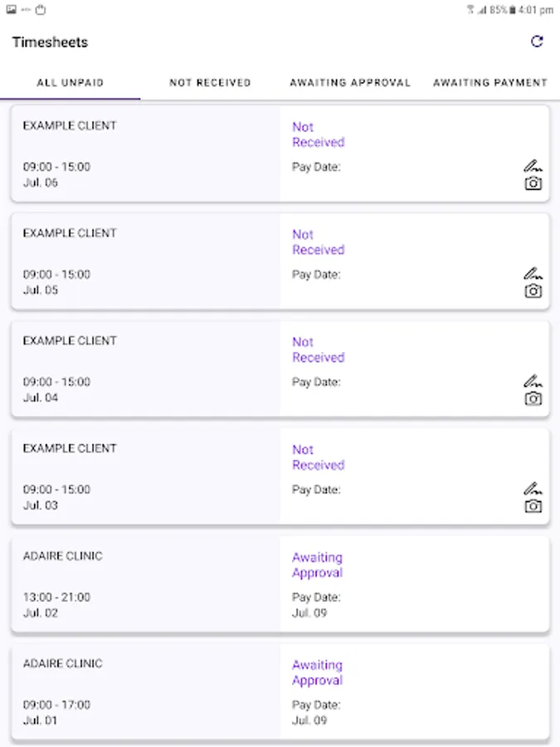Open Adaire Clinic timesheet for Jul. 01
The width and height of the screenshot is (560, 747).
click(145, 691)
